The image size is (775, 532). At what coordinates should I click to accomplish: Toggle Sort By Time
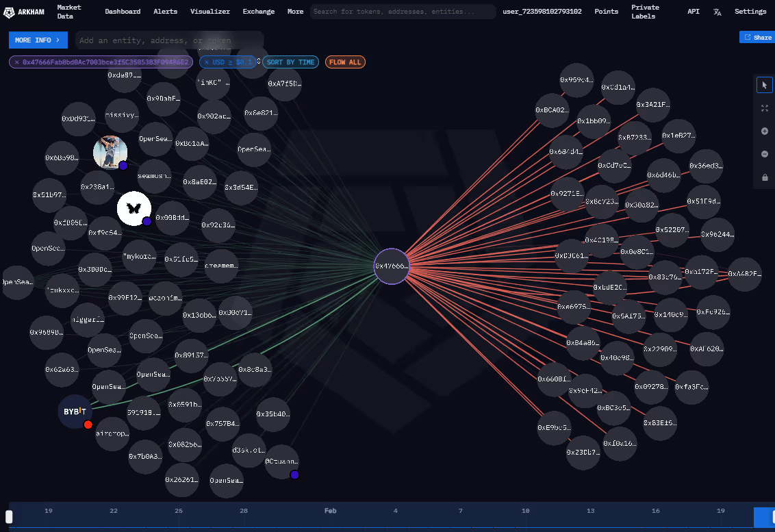[290, 62]
